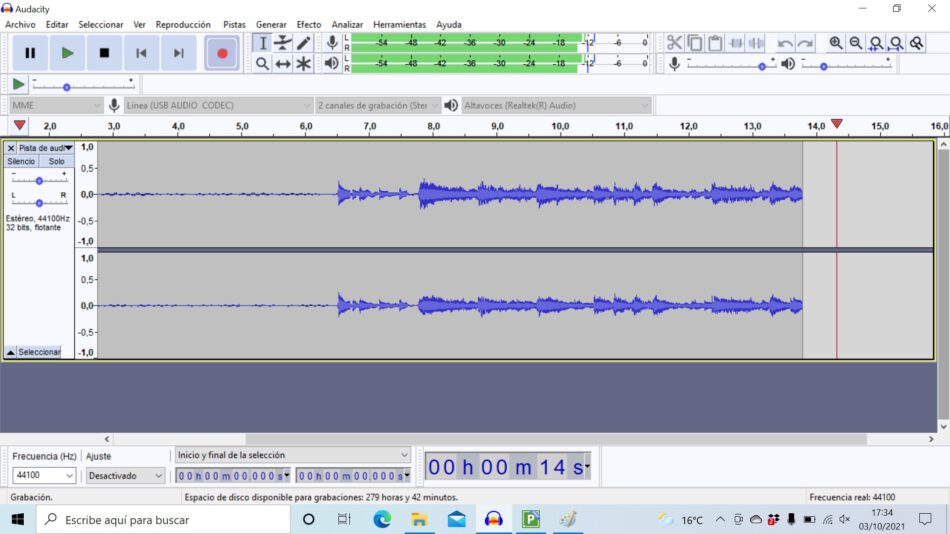The width and height of the screenshot is (950, 534).
Task: Open the Archivo menu
Action: pos(20,24)
